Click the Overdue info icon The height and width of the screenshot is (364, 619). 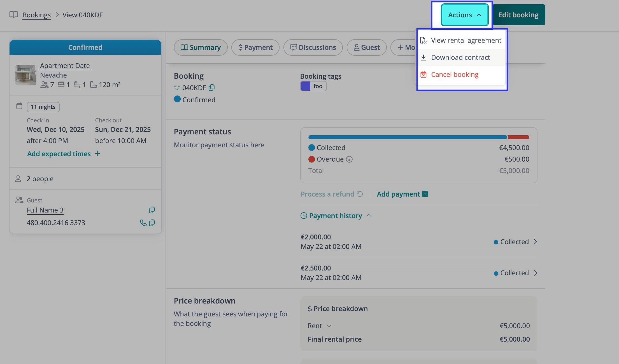coord(349,159)
